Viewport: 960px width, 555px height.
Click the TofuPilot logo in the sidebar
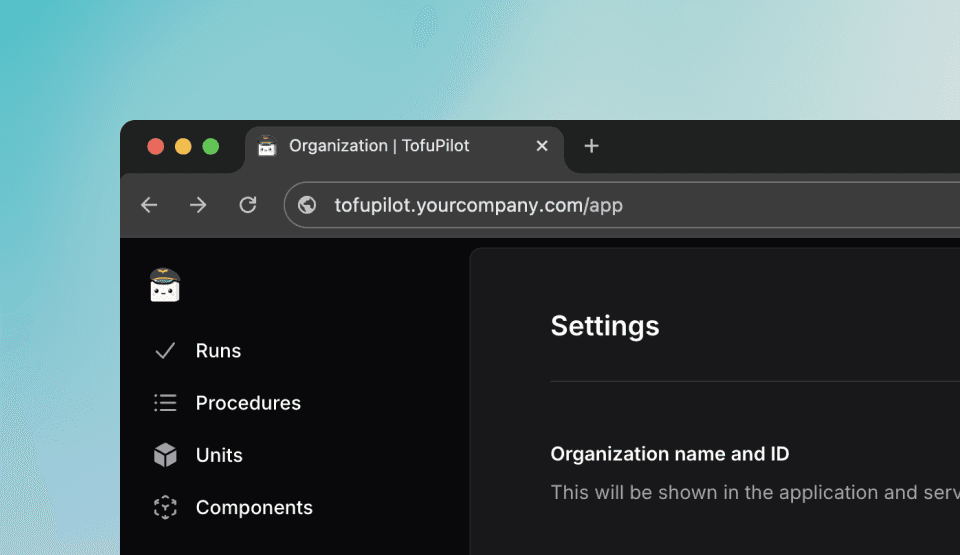(165, 285)
